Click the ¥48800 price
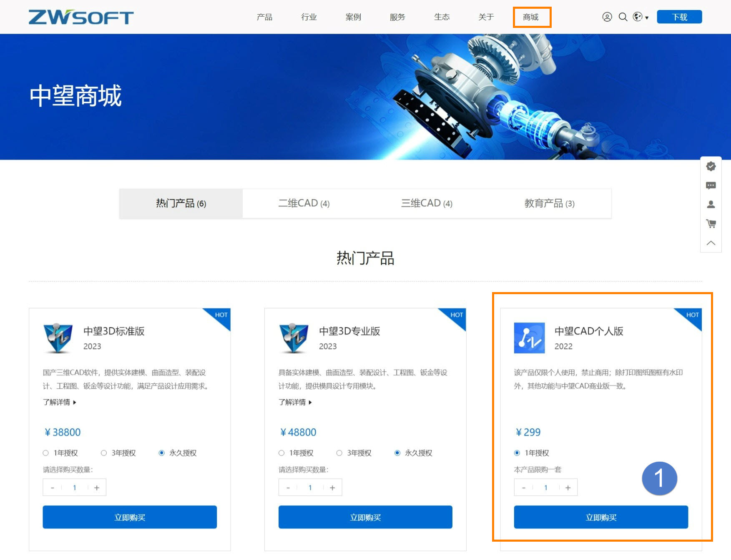 (298, 432)
